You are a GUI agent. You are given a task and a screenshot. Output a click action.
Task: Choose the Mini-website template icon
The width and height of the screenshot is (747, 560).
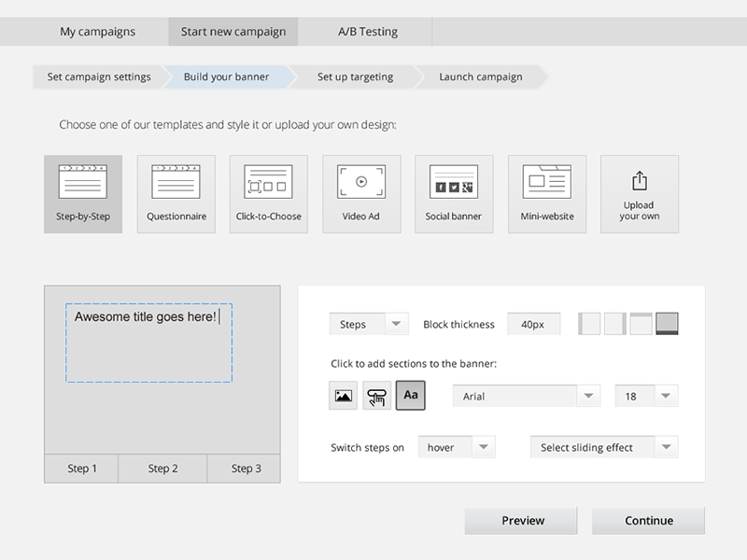pyautogui.click(x=546, y=192)
